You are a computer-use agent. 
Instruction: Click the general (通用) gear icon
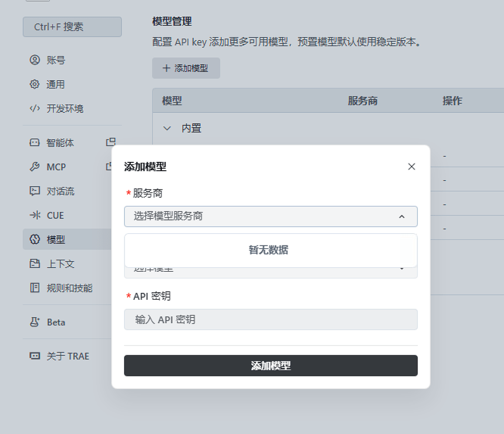[35, 84]
